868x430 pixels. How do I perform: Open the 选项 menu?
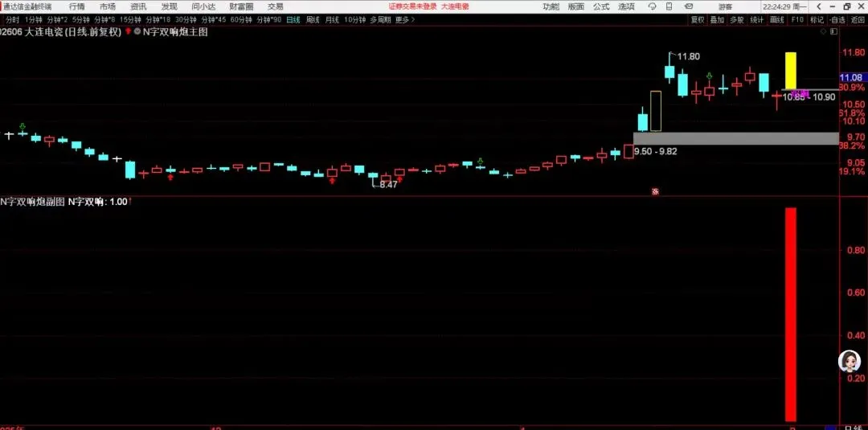point(626,6)
